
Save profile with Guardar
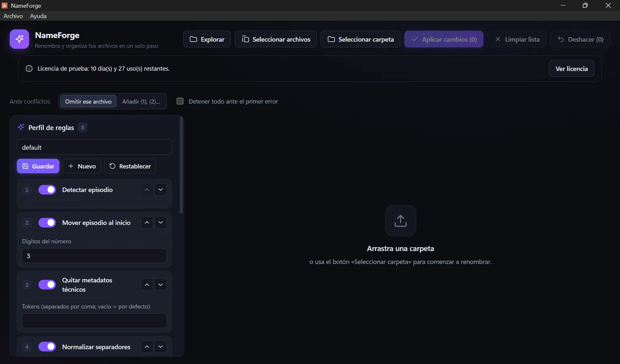pos(38,166)
